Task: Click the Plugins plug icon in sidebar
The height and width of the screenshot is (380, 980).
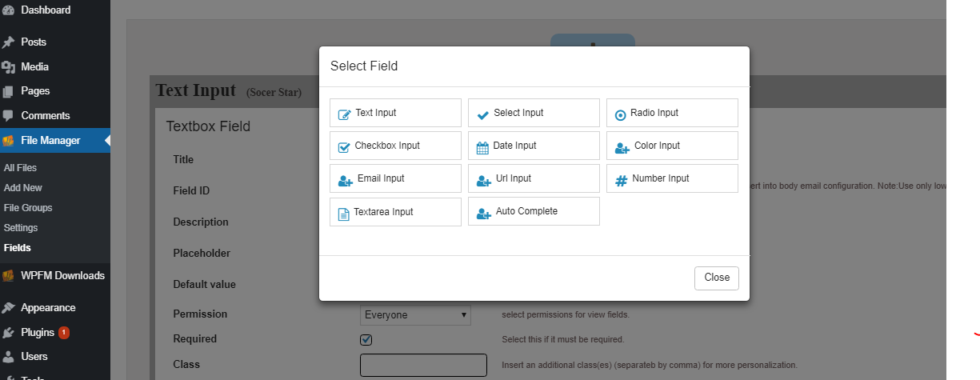Action: pyautogui.click(x=9, y=333)
